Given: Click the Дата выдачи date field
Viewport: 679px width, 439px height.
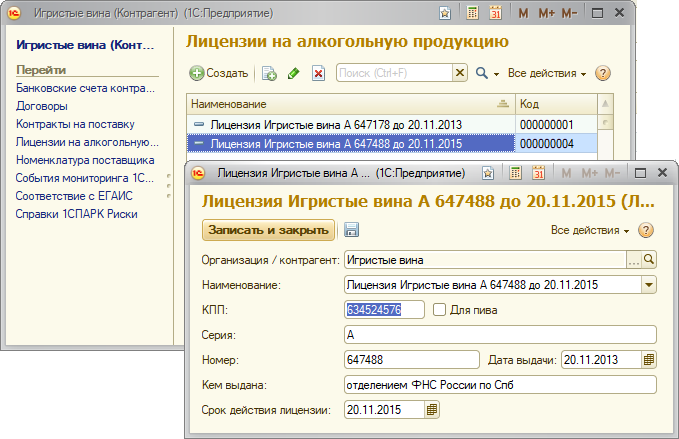Looking at the screenshot, I should [x=601, y=360].
